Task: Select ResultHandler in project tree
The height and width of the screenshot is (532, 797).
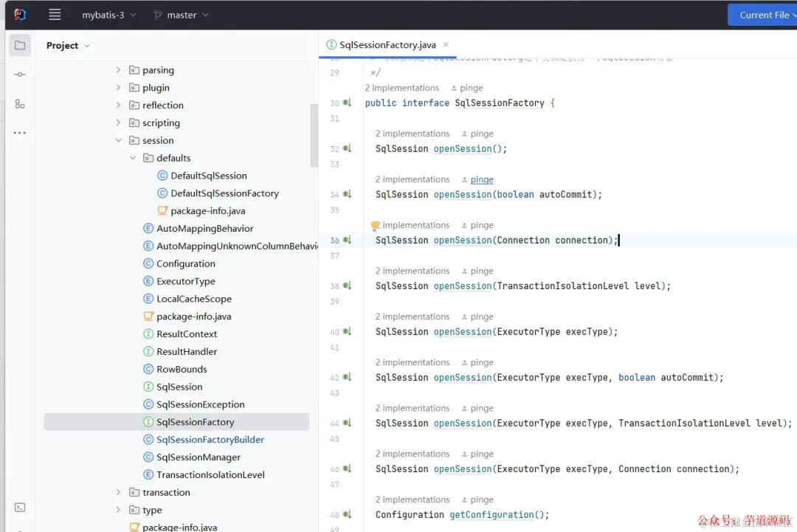Action: point(187,352)
